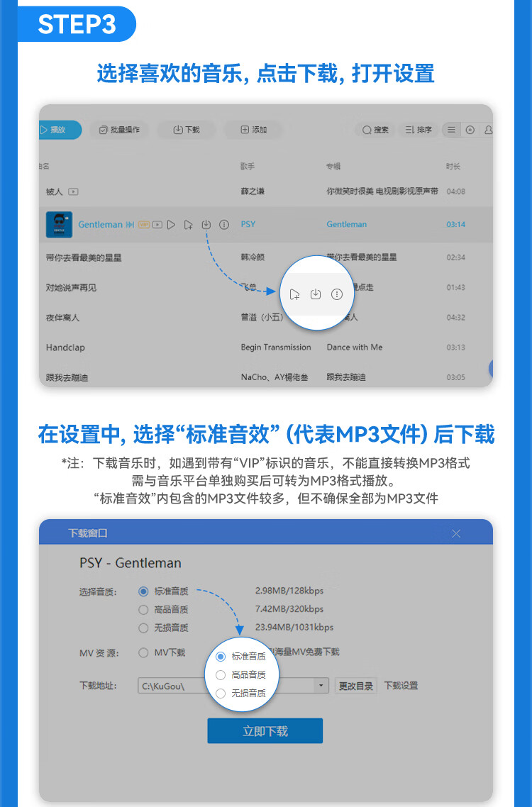This screenshot has height=807, width=532.
Task: Click the 立即下载 button
Action: [265, 731]
